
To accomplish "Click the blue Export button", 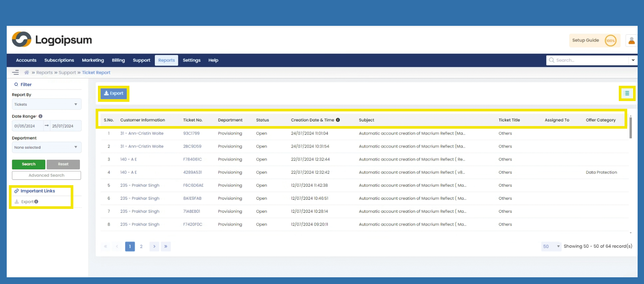I will [114, 93].
